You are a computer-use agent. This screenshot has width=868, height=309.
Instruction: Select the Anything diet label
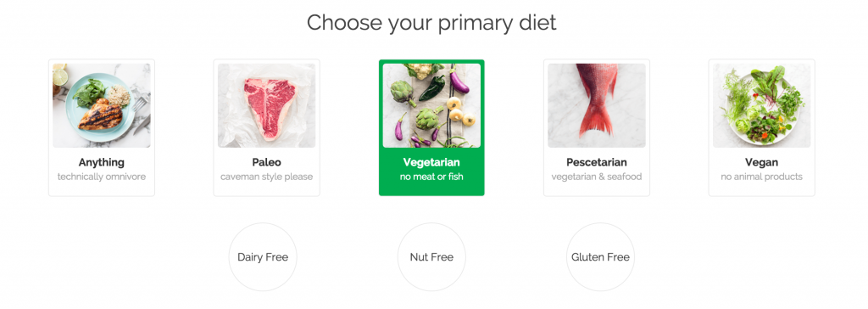(102, 162)
